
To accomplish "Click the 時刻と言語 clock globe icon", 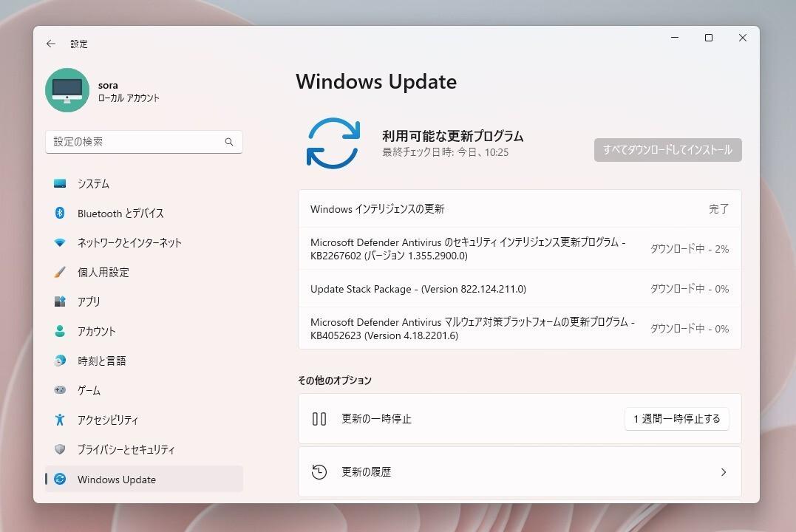I will (x=60, y=361).
